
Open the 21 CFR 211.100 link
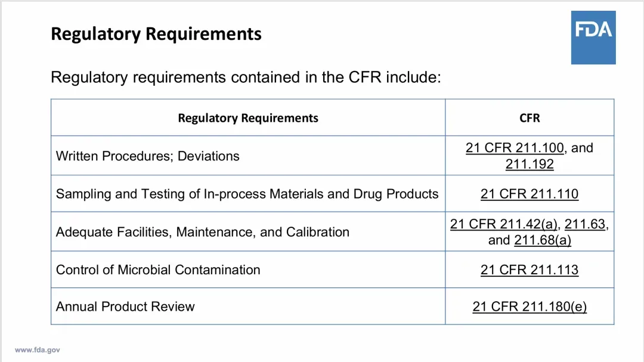515,148
